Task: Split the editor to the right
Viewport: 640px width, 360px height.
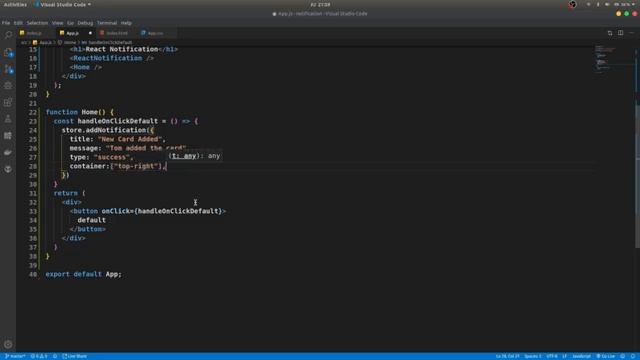Action: [x=620, y=33]
